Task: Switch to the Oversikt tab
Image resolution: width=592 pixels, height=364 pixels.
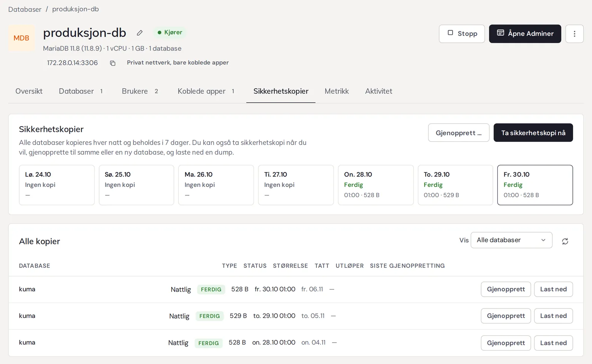Action: pos(29,91)
